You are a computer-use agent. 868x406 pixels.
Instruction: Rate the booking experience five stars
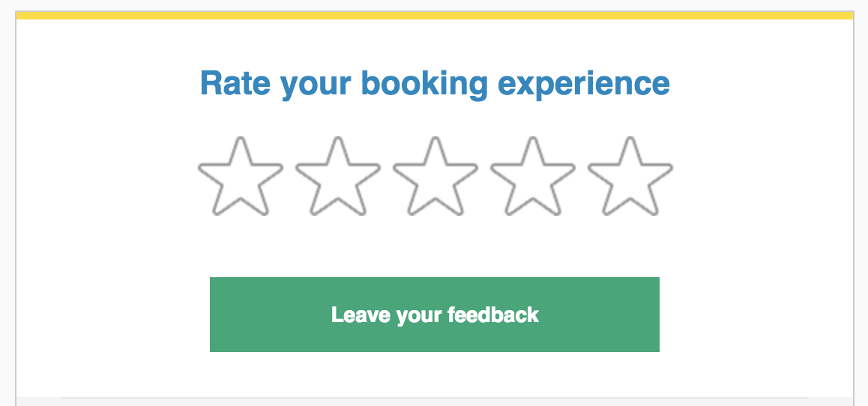[630, 177]
